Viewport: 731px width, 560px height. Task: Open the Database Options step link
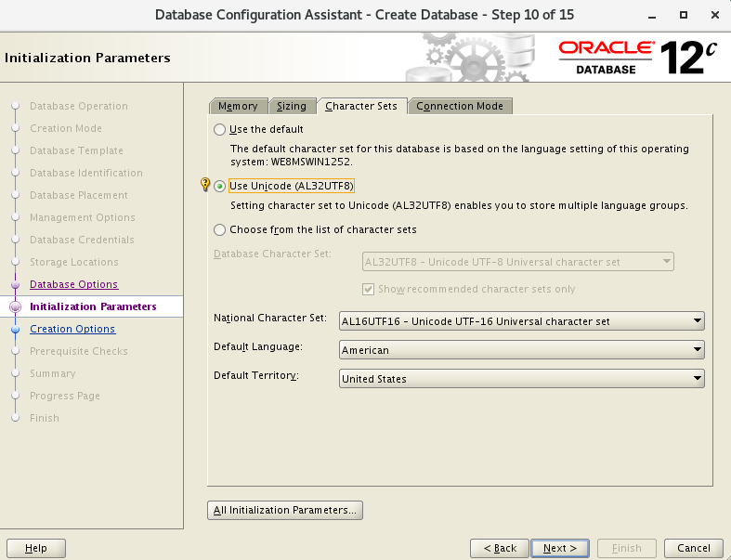[x=73, y=284]
